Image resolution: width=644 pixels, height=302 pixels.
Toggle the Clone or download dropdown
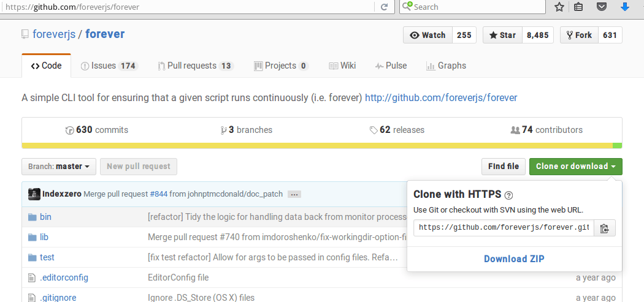576,167
